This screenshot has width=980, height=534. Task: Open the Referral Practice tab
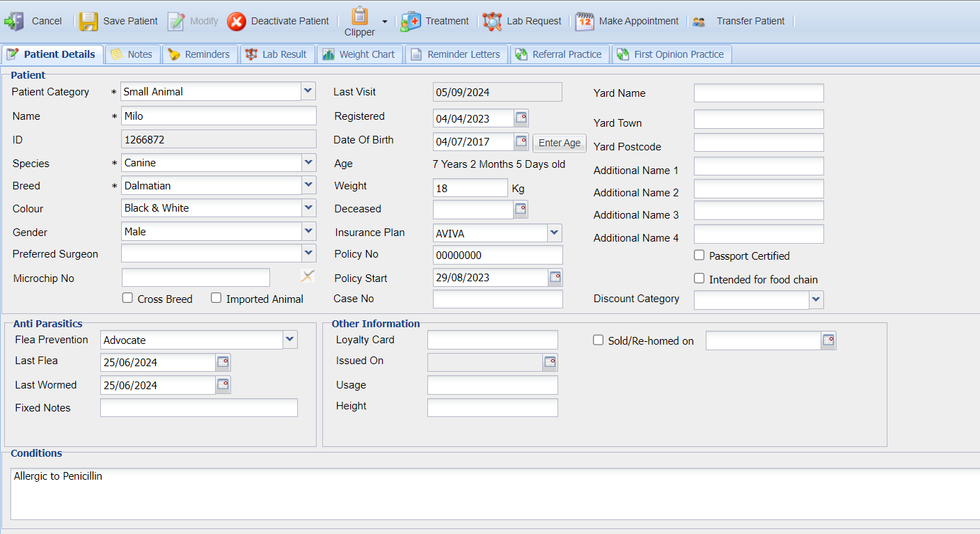click(560, 54)
